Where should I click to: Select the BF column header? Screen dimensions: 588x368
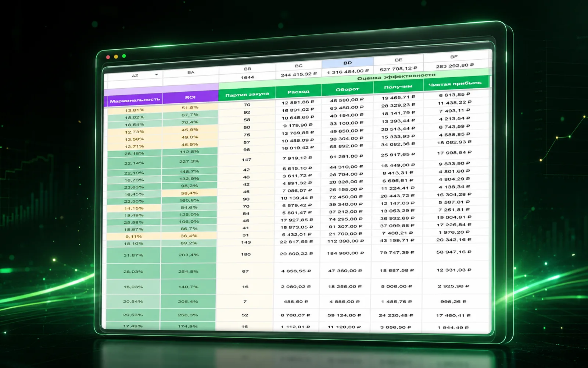[x=454, y=57]
